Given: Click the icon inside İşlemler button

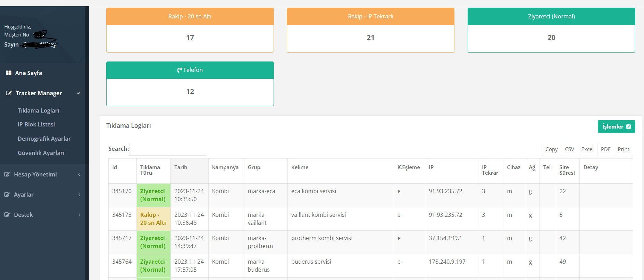Looking at the screenshot, I should [628, 127].
